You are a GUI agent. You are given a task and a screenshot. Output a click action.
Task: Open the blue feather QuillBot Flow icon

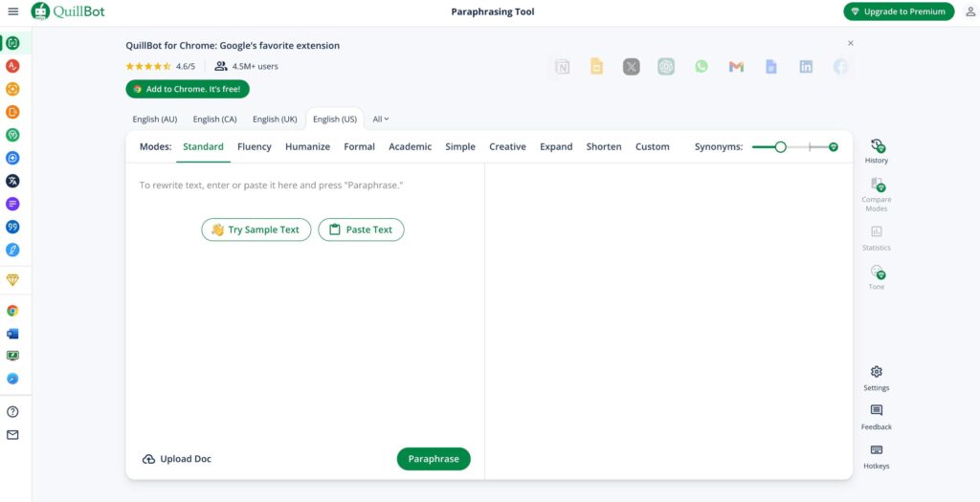12,250
